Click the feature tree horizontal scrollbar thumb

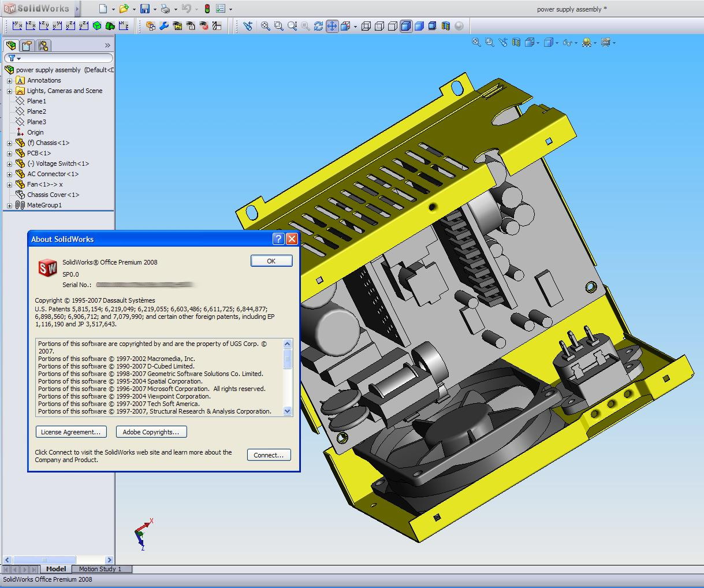click(x=44, y=560)
